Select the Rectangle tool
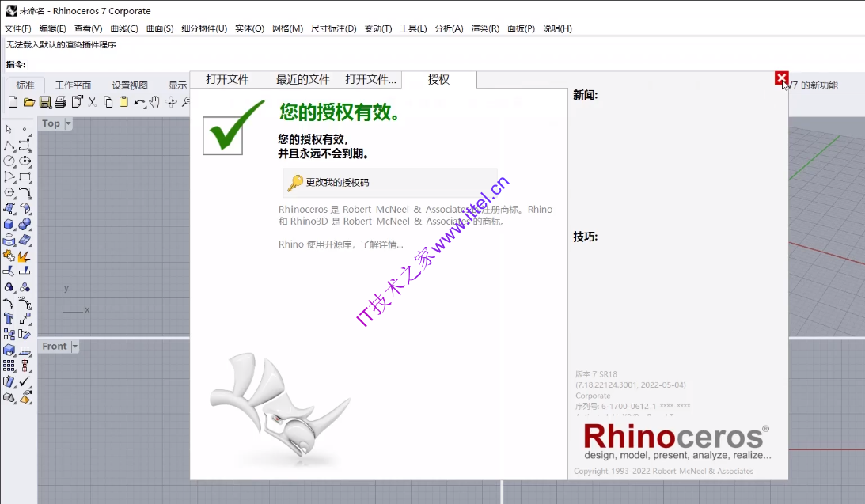The height and width of the screenshot is (504, 865). pyautogui.click(x=25, y=177)
